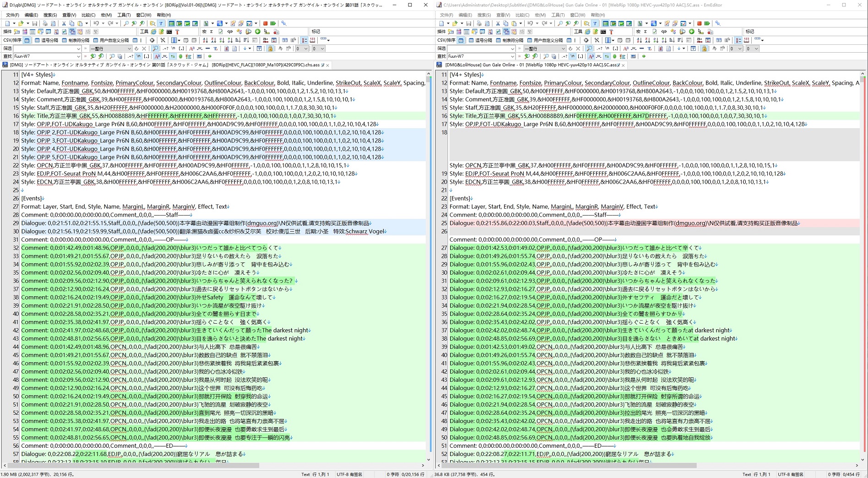Click Find next icon in right window find bar
This screenshot has width=868, height=478.
[527, 56]
